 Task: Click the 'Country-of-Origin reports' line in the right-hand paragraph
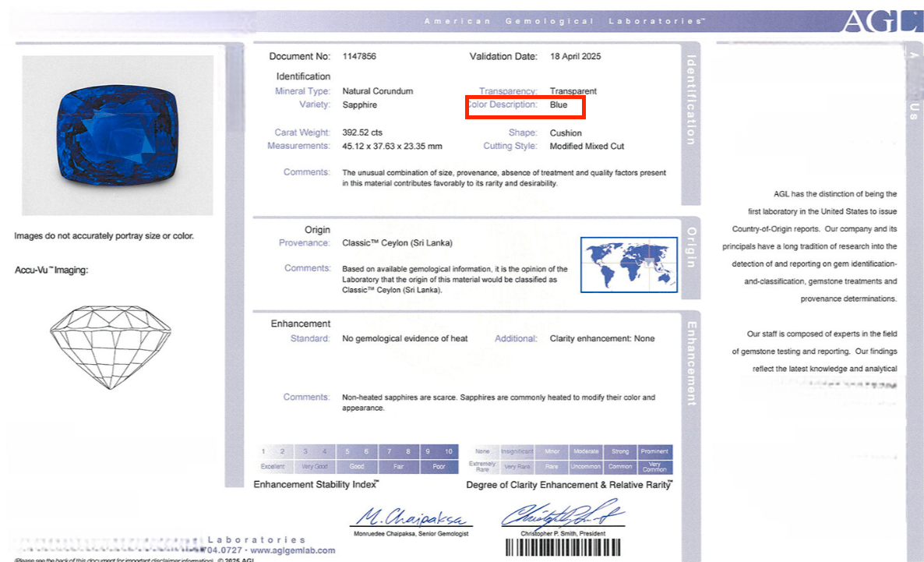click(814, 229)
